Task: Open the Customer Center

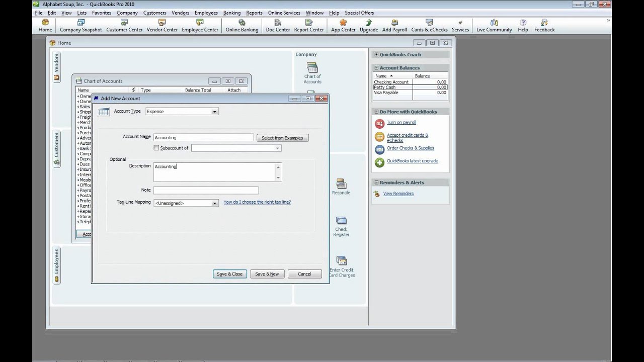Action: coord(124,26)
